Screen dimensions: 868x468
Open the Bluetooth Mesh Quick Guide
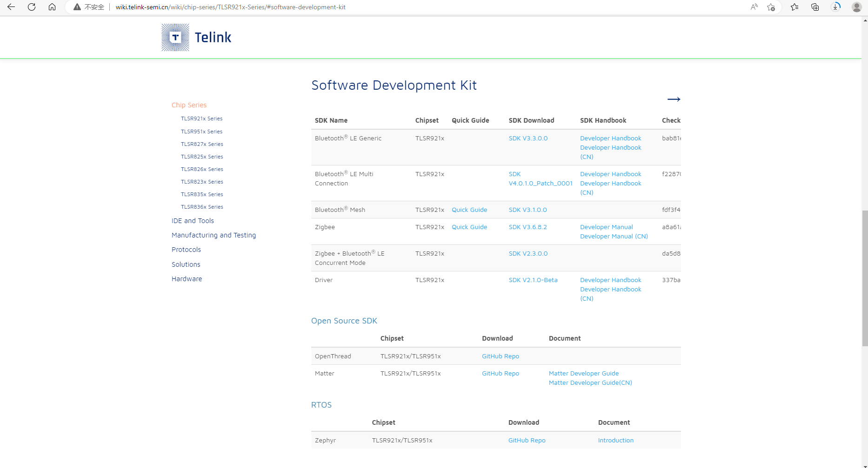[469, 210]
